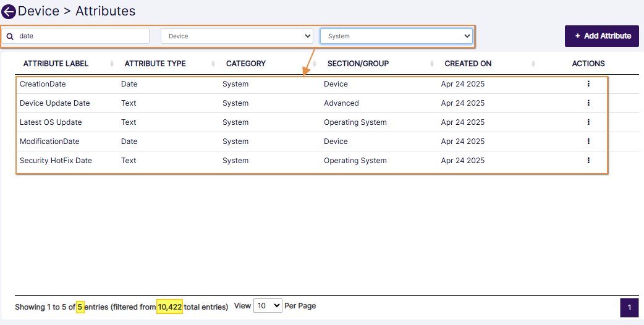Click Advanced section cell

coord(341,103)
